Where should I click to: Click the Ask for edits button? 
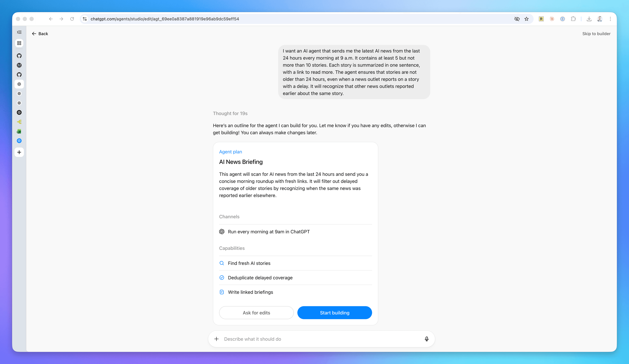click(x=256, y=312)
